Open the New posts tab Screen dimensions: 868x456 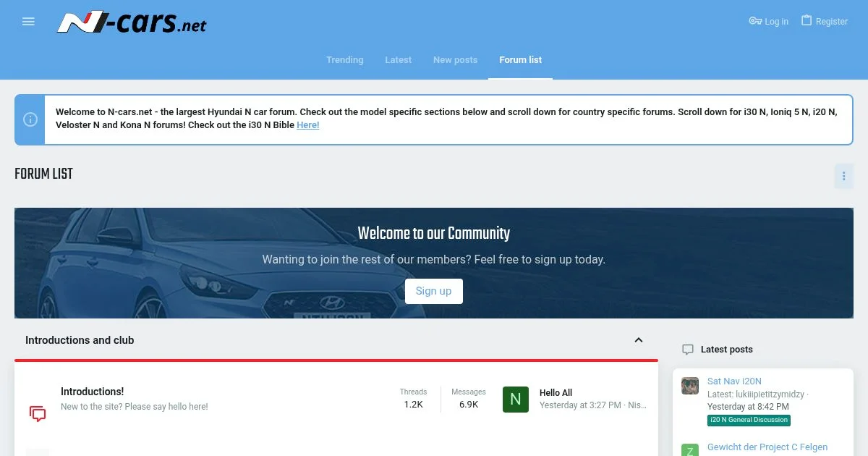pos(455,60)
